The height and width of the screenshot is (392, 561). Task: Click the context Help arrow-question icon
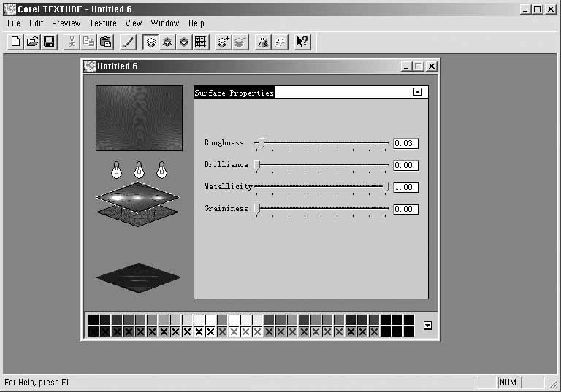coord(302,42)
